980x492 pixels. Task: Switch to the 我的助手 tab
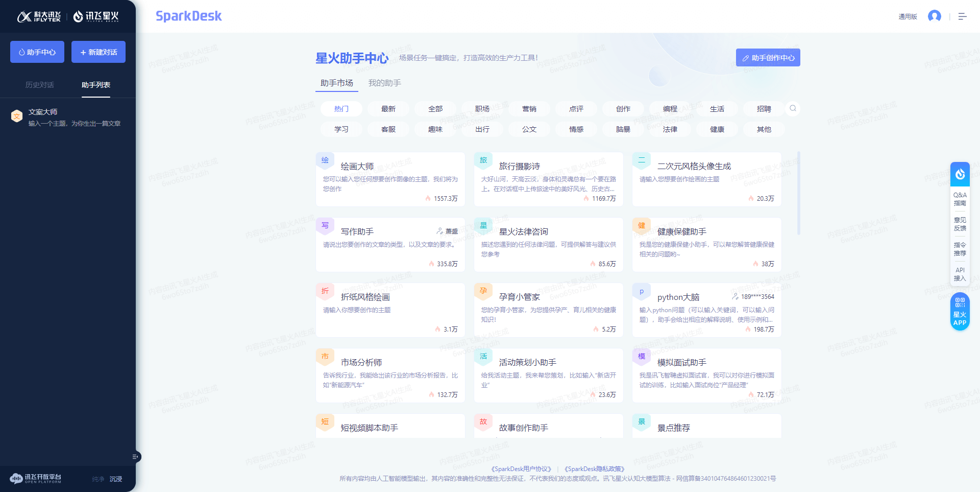[x=385, y=83]
